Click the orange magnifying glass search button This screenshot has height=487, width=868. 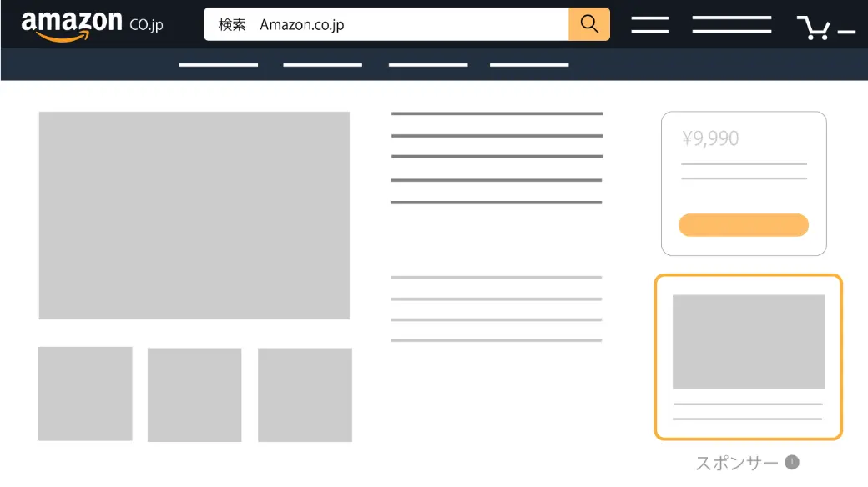pos(589,24)
